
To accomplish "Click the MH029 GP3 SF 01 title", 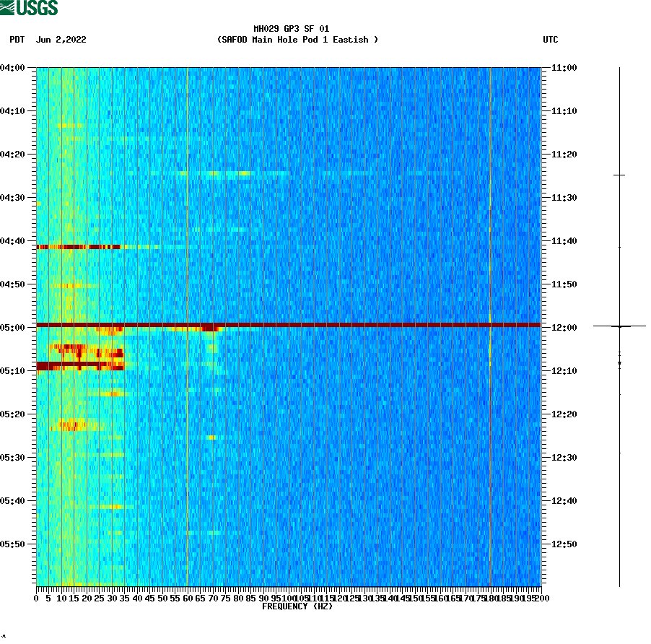I will click(x=291, y=30).
